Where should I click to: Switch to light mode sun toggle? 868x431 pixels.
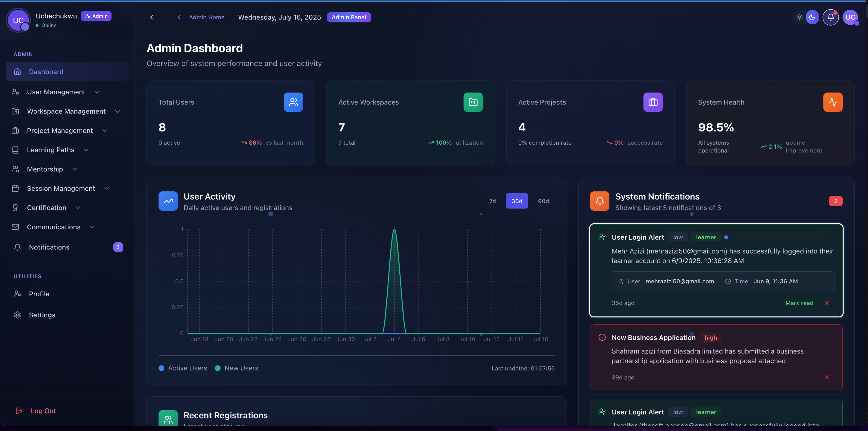click(x=799, y=17)
